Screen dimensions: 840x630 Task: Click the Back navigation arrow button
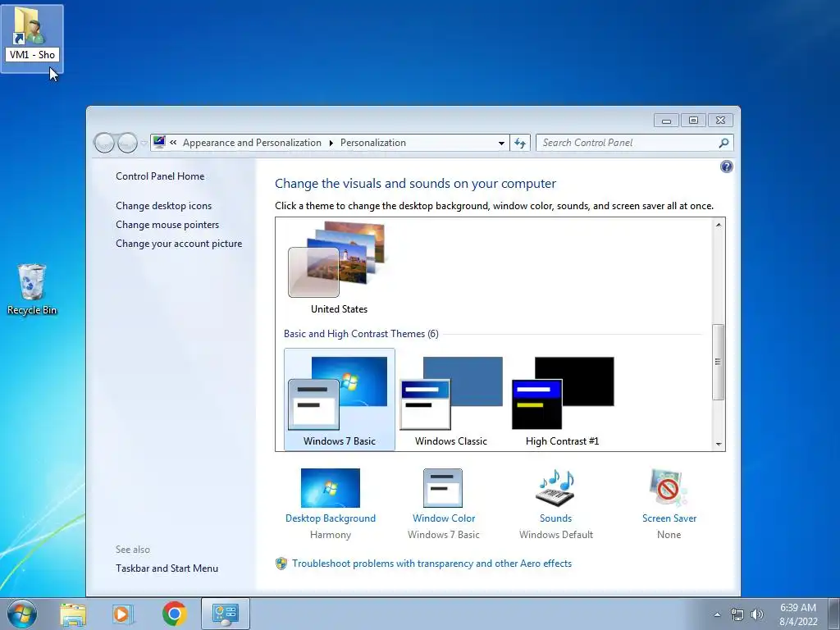click(104, 143)
